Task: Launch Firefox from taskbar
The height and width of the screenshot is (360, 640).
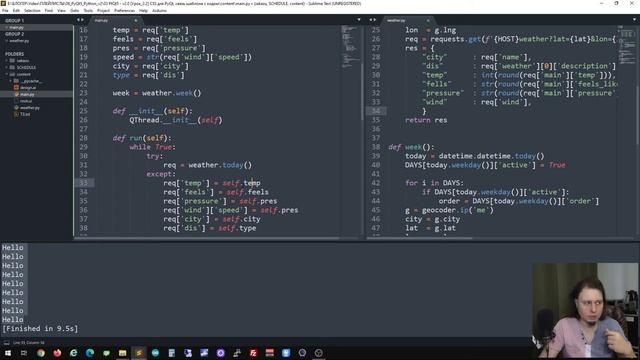Action: (57, 353)
